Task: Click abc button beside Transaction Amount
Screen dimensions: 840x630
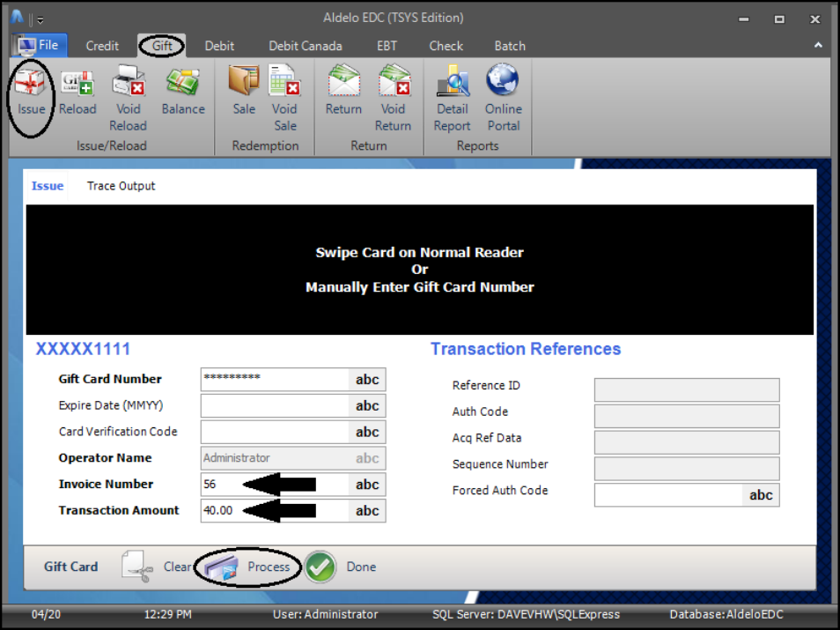Action: pyautogui.click(x=367, y=511)
